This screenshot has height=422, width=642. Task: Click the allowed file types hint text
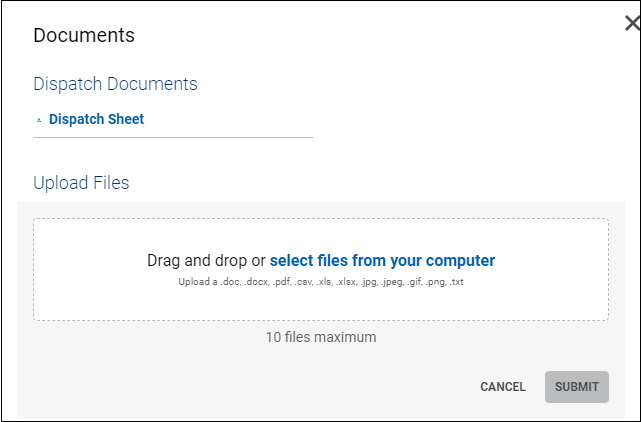click(x=321, y=282)
